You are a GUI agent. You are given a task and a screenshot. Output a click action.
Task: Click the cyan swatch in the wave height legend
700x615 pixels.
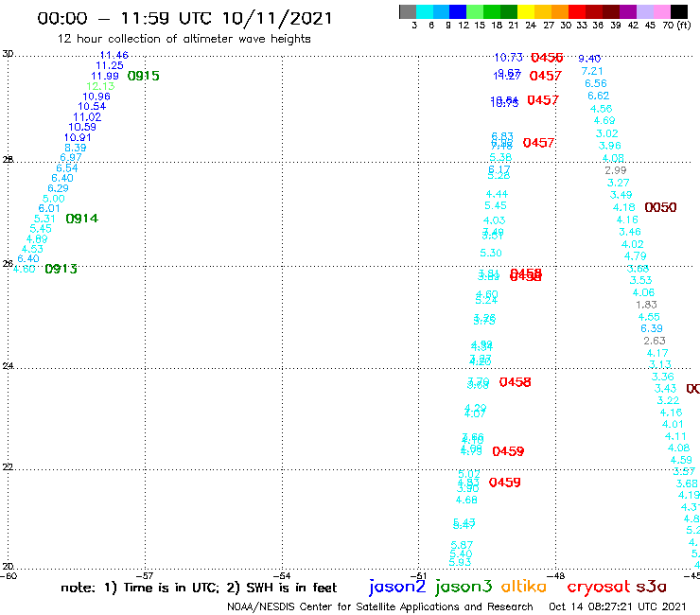[x=424, y=11]
